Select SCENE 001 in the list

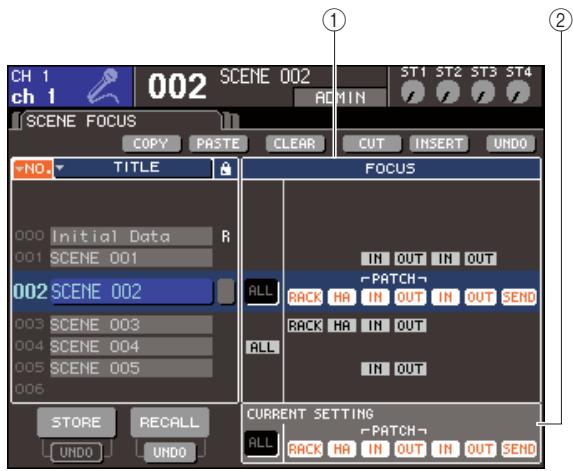coord(131,258)
